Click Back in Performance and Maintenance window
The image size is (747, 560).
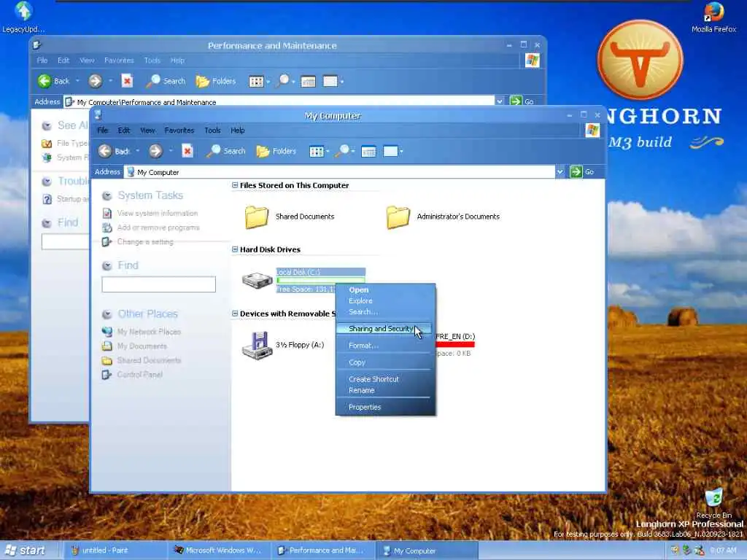(53, 81)
